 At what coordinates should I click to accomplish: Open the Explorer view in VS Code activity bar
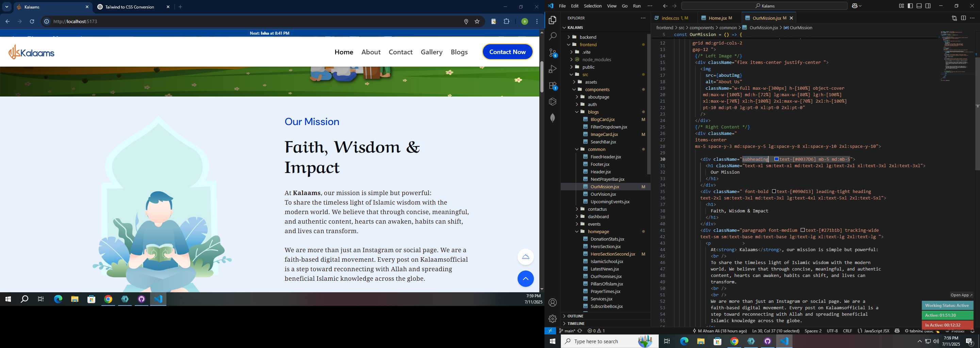(x=552, y=20)
